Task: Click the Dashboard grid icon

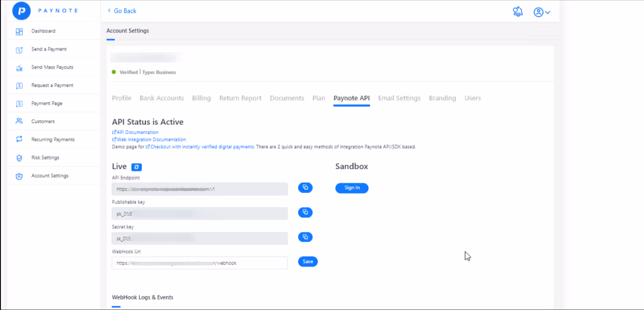Action: point(19,32)
